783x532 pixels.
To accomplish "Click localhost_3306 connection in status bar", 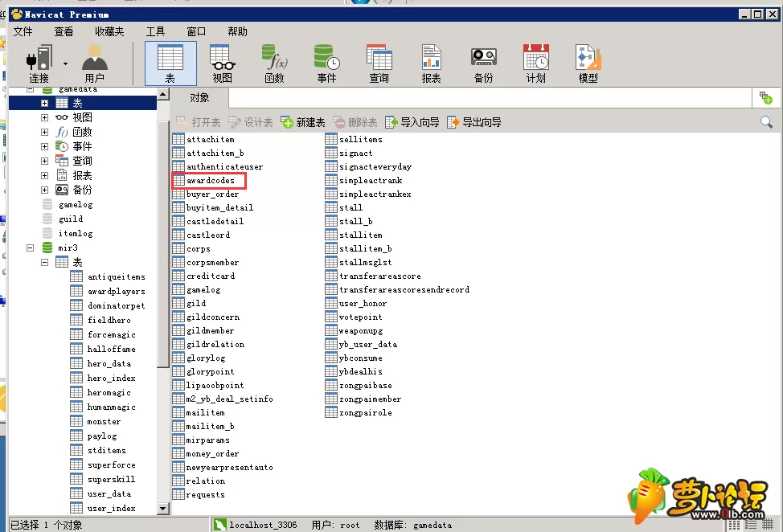I will (x=255, y=525).
